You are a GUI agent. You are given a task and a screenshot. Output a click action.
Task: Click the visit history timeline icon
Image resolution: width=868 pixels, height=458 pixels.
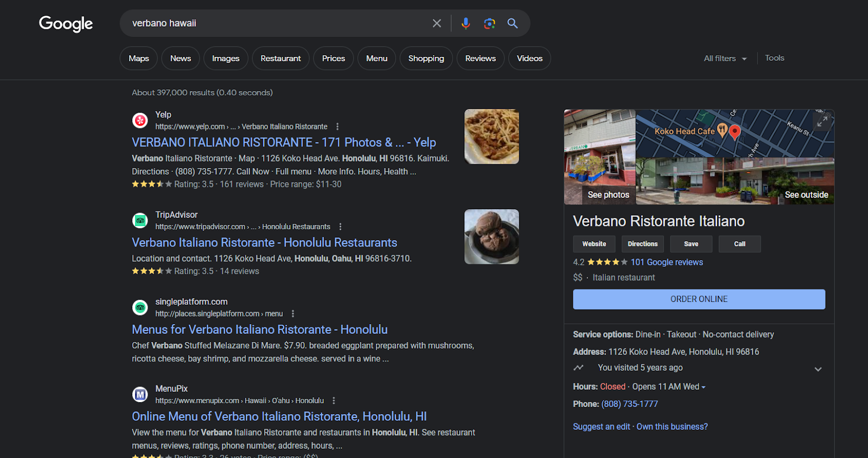point(579,367)
